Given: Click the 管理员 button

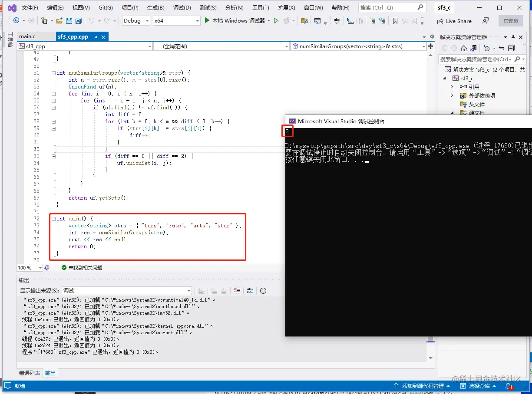Looking at the screenshot, I should [511, 21].
